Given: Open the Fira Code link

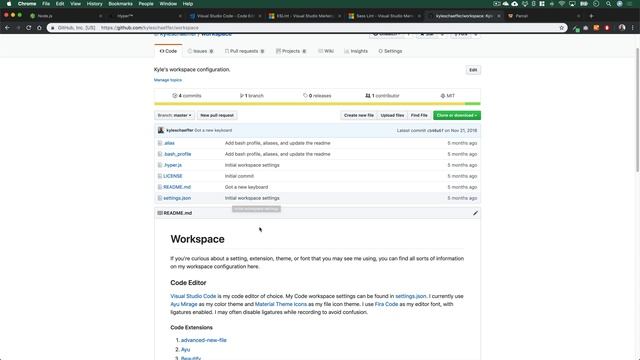Looking at the screenshot, I should [386, 304].
